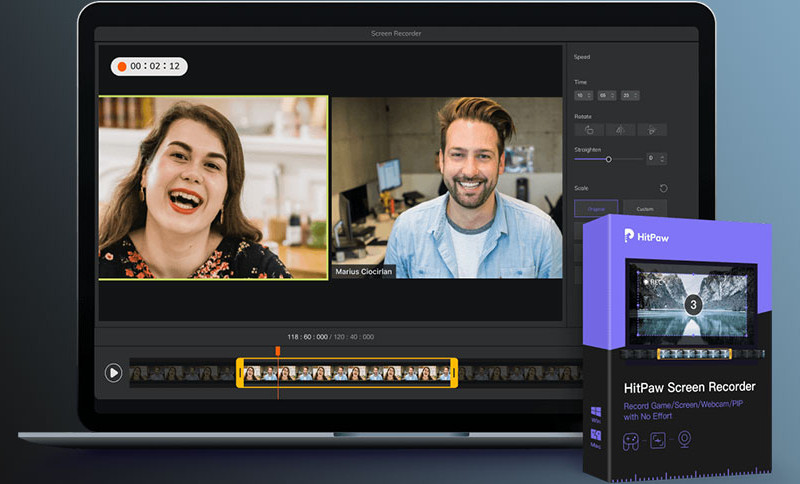Select the Original scale button
The height and width of the screenshot is (484, 800).
pyautogui.click(x=596, y=209)
